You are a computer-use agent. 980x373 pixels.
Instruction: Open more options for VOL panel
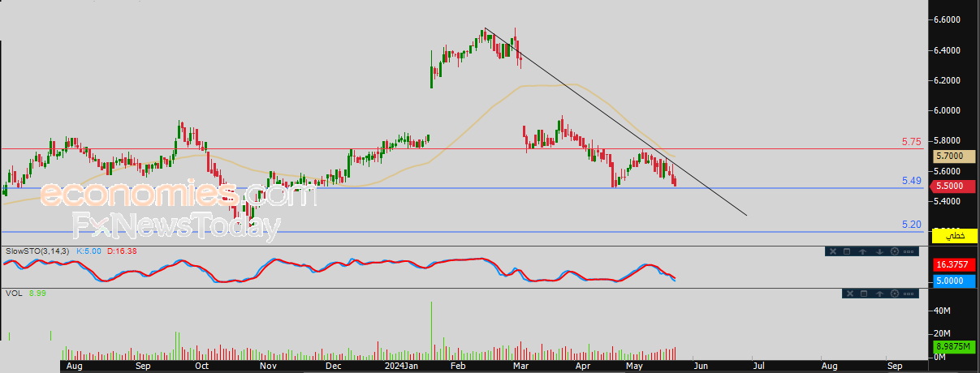909,294
